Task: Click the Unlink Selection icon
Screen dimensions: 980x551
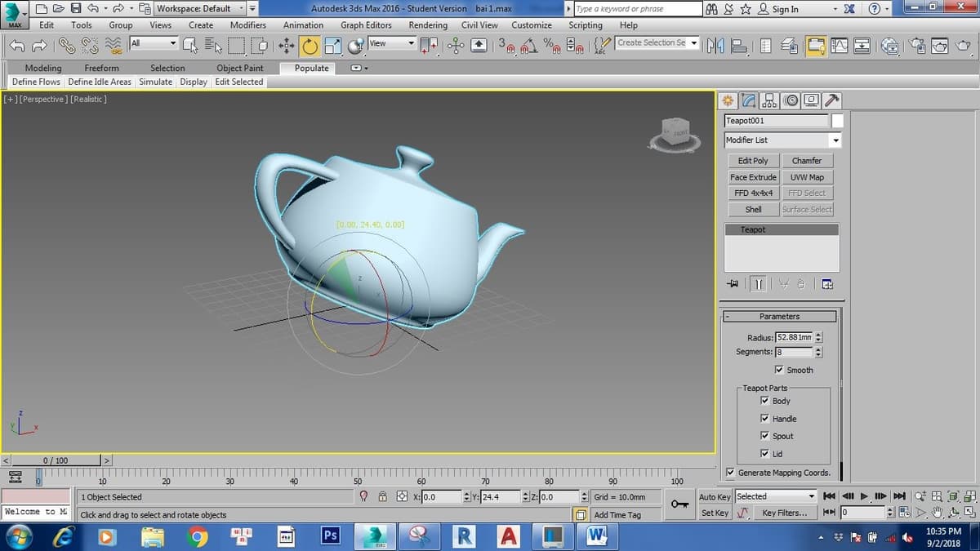Action: click(88, 47)
